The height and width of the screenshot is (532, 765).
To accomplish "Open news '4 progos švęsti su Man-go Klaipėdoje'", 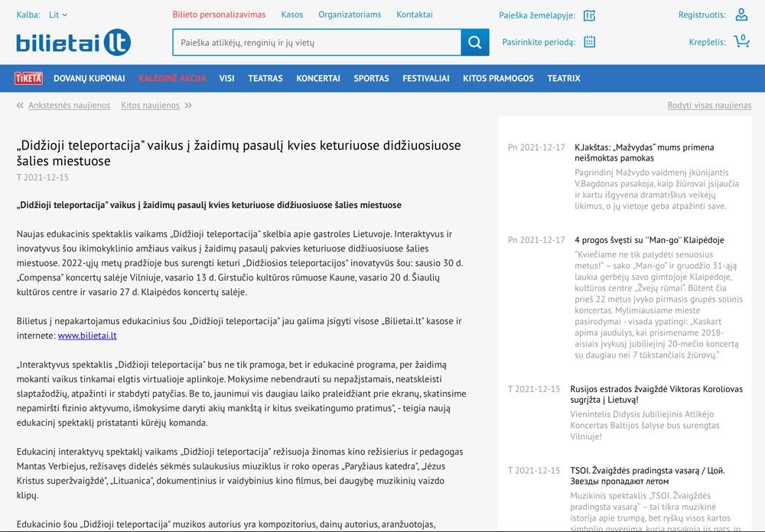I will (x=649, y=240).
